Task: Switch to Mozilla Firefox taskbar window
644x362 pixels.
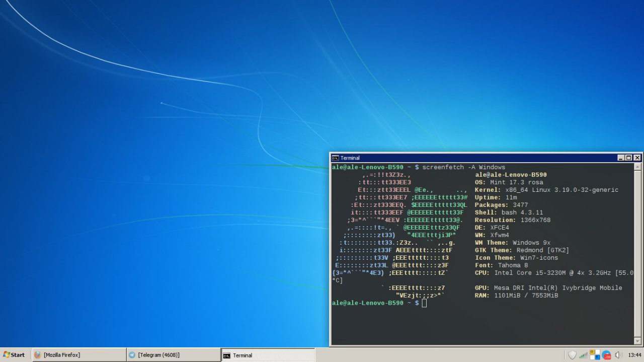Action: (79, 355)
